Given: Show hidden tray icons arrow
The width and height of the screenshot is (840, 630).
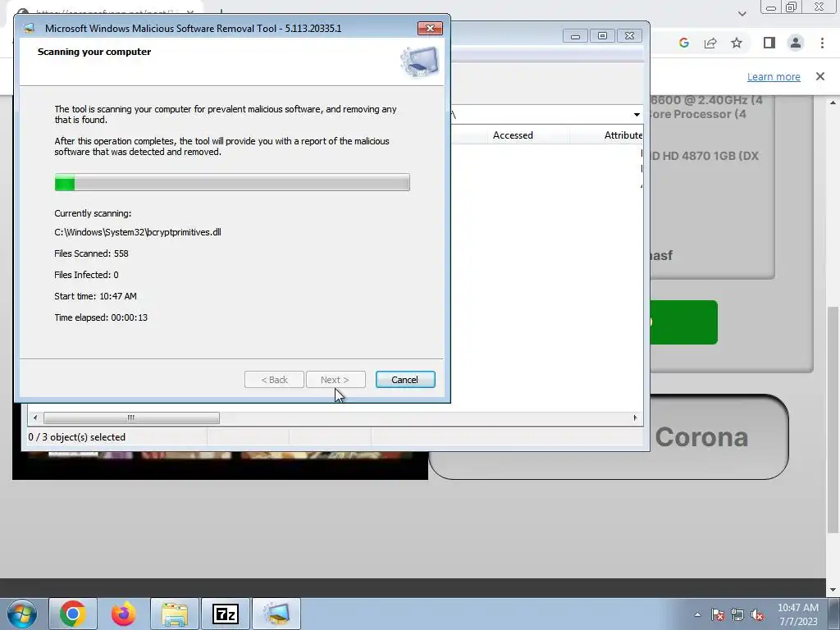Looking at the screenshot, I should [697, 614].
